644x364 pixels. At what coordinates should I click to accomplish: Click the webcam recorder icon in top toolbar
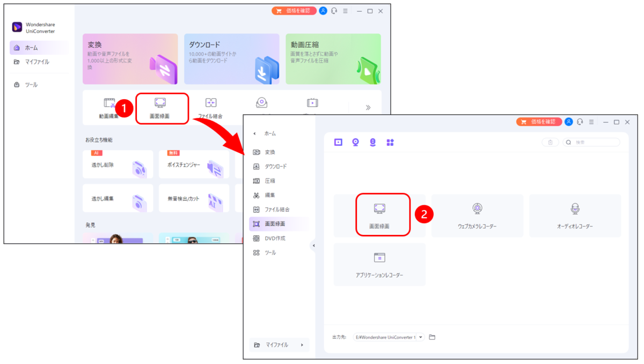pos(355,142)
